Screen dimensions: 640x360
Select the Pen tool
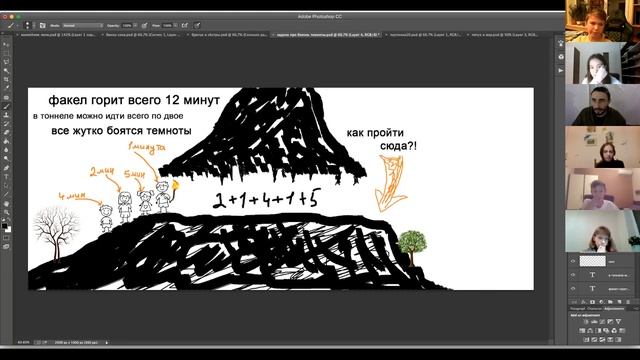tap(6, 167)
